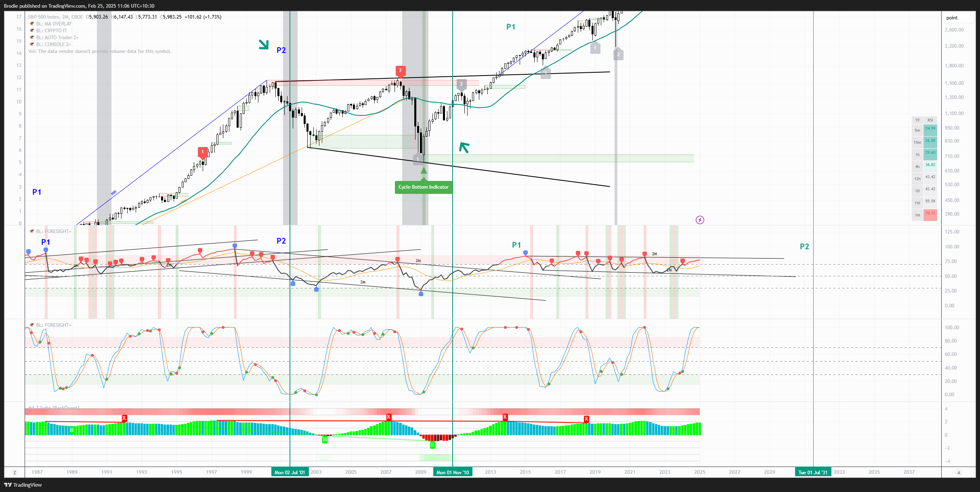Click the blue P2 label on the main price chart
This screenshot has width=980, height=492.
point(281,50)
